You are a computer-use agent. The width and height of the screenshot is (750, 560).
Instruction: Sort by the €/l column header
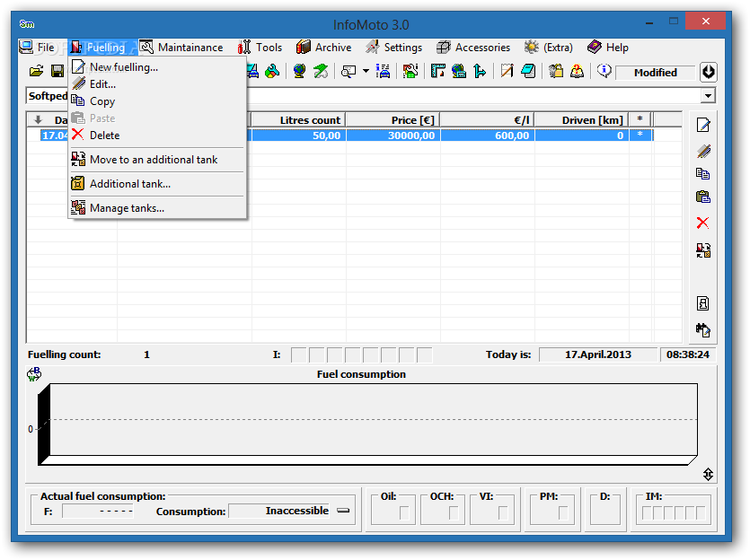[x=487, y=120]
